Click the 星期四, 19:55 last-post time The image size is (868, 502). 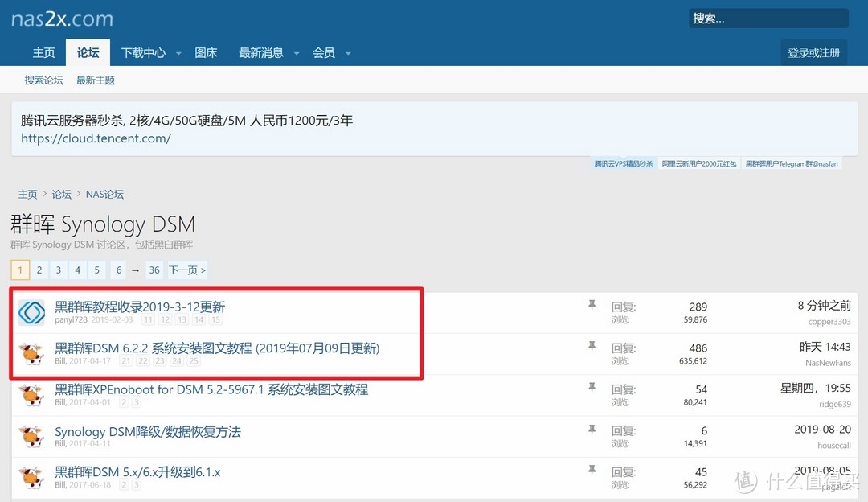pyautogui.click(x=816, y=388)
